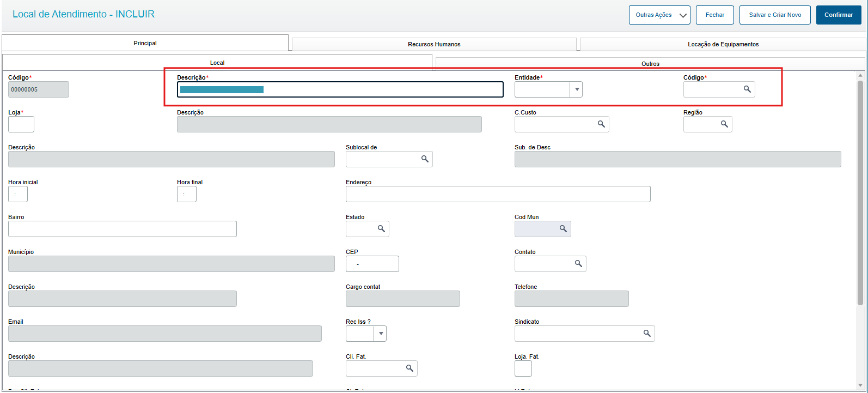
Task: Click the Cli. Fat. search icon
Action: coord(409,368)
